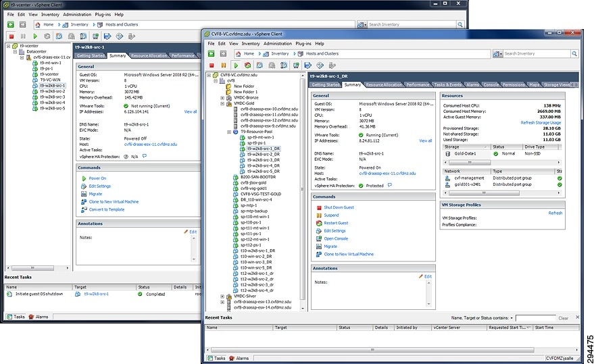The height and width of the screenshot is (364, 594).
Task: Select t9-w2k8-src-3 in the t9-vcenter tree
Action: click(52, 97)
